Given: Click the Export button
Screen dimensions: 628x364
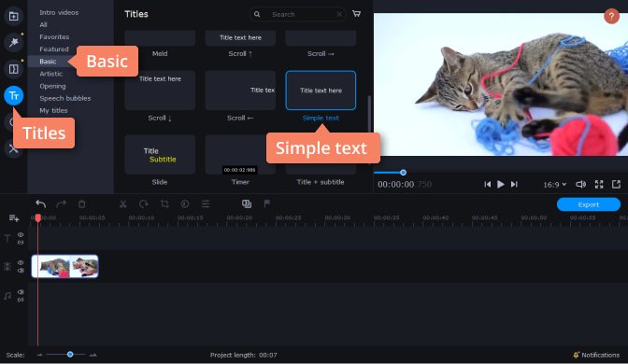Looking at the screenshot, I should click(x=589, y=204).
